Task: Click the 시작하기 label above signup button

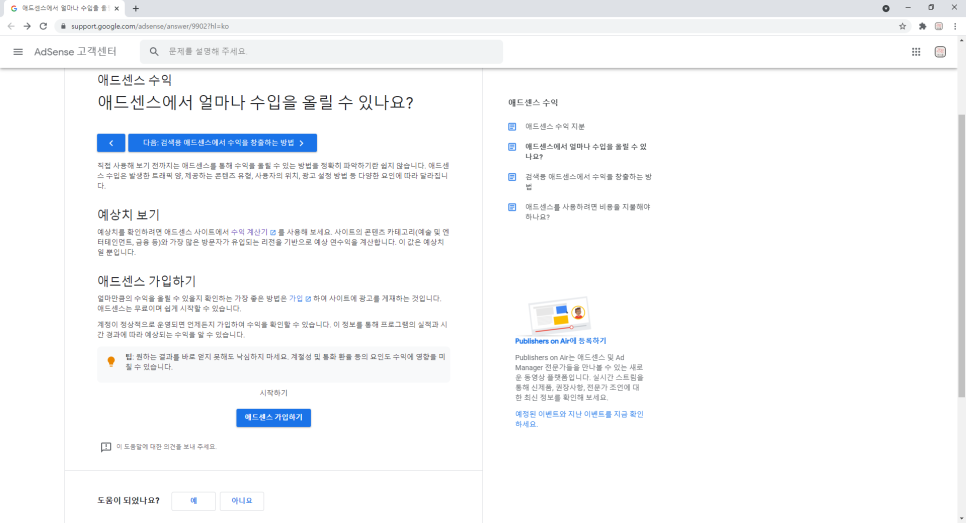Action: point(274,393)
